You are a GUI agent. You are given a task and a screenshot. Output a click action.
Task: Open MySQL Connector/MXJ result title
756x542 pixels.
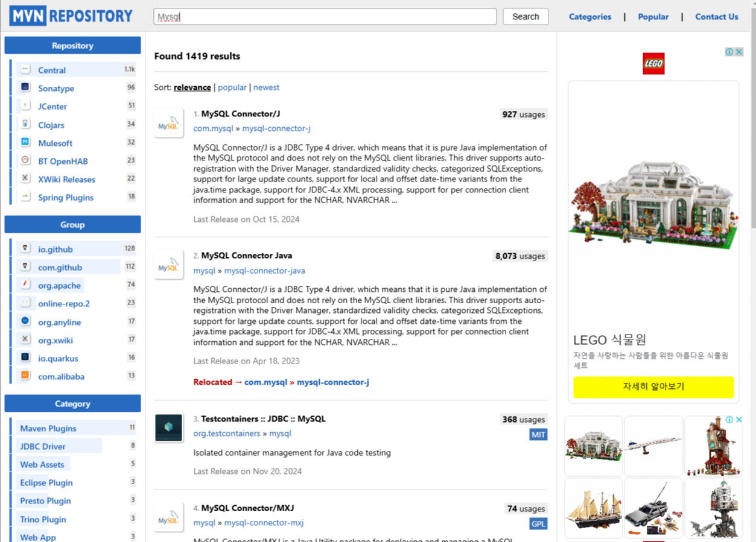coord(248,508)
